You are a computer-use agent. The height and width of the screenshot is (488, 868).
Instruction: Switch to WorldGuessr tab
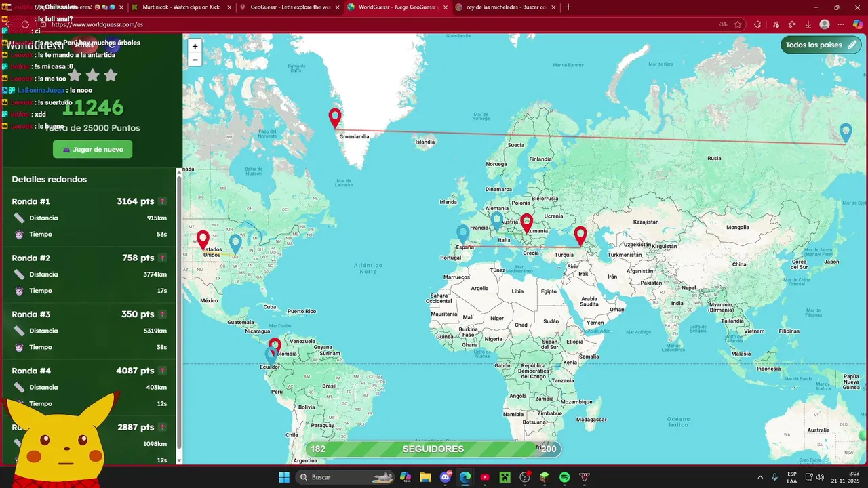pyautogui.click(x=398, y=7)
